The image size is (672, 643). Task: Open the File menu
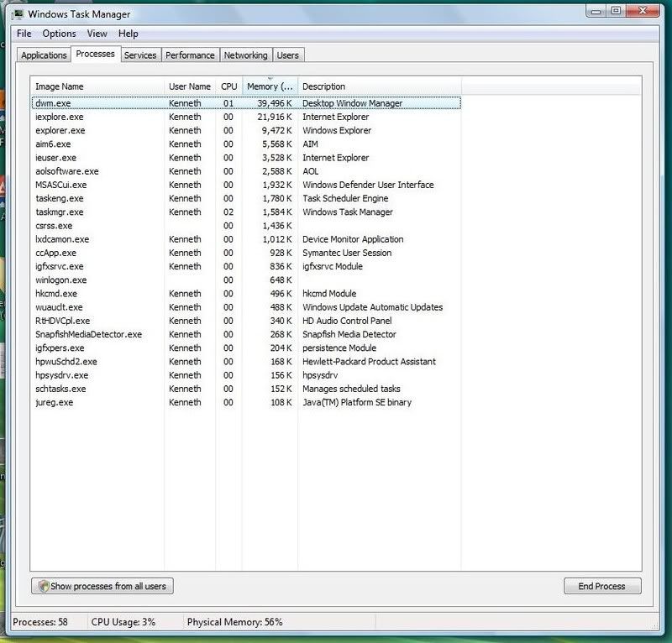click(x=24, y=34)
